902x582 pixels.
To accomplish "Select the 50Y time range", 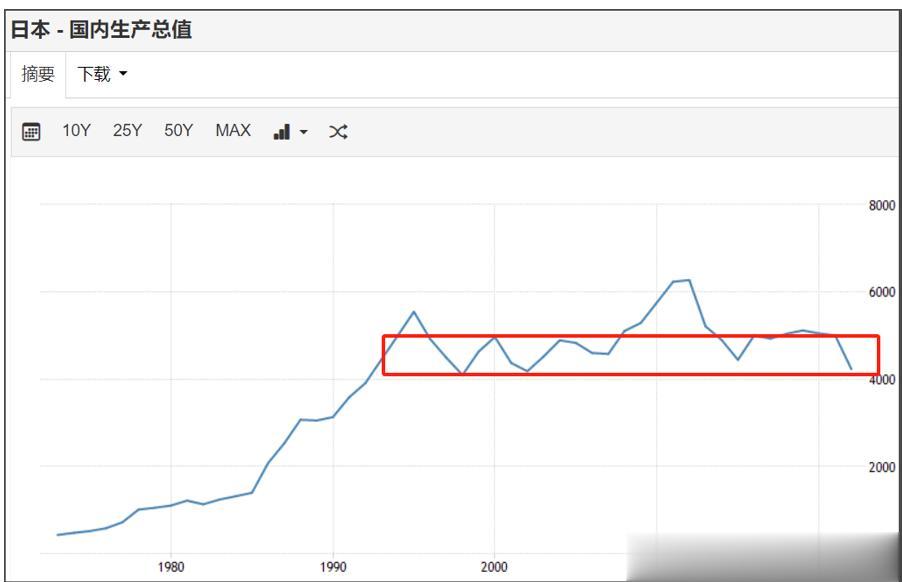I will pyautogui.click(x=178, y=131).
